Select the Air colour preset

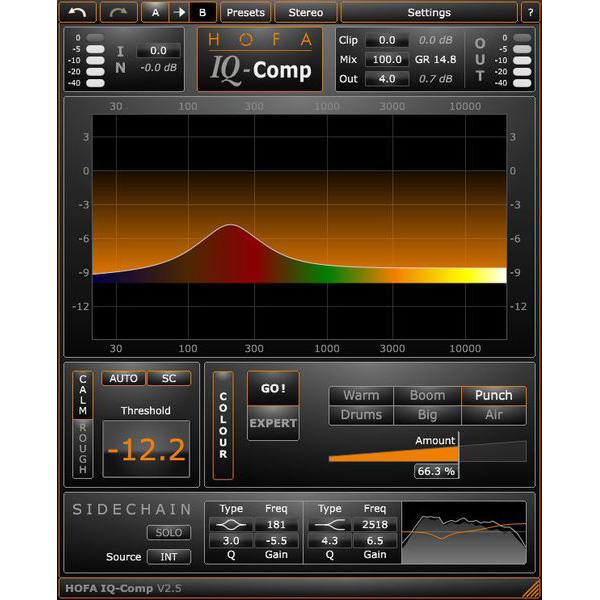(x=494, y=415)
